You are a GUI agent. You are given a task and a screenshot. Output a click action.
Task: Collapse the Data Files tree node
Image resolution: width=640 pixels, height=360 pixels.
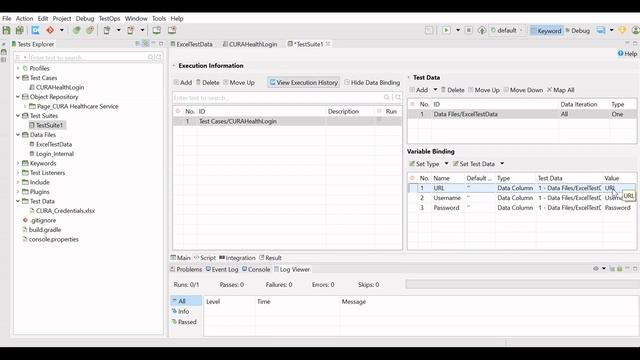[x=18, y=135]
